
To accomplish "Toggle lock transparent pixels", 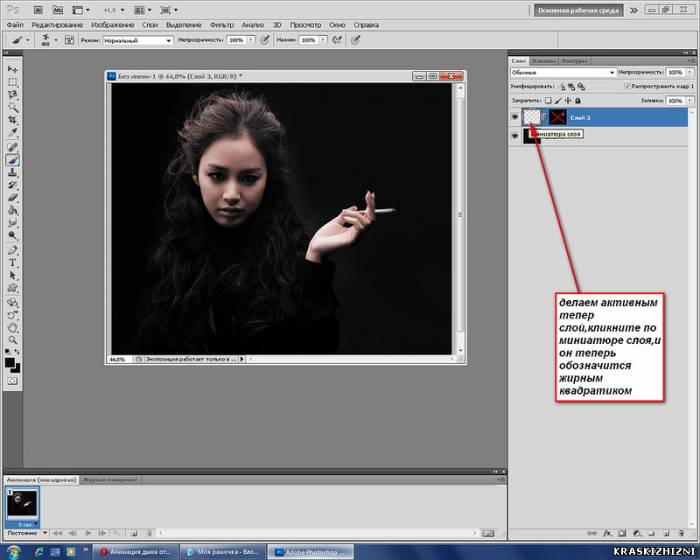I will 548,100.
